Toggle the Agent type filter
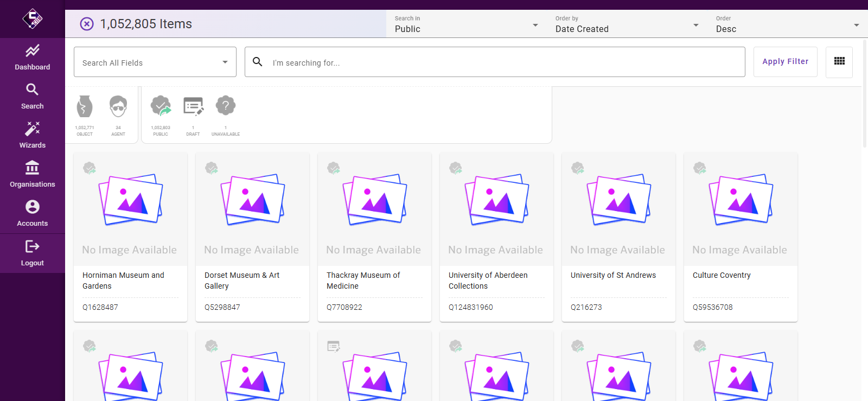Viewport: 868px width, 401px height. click(x=118, y=107)
